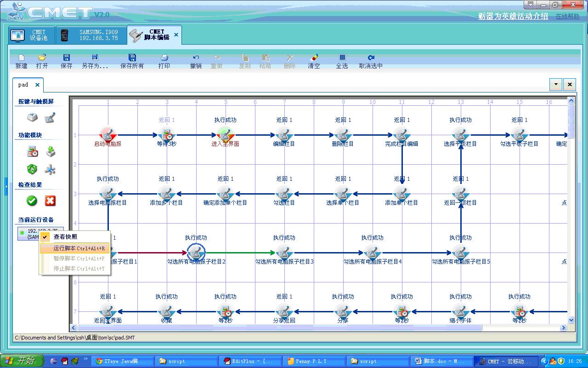
Task: Select the red X failure result icon
Action: coord(50,201)
